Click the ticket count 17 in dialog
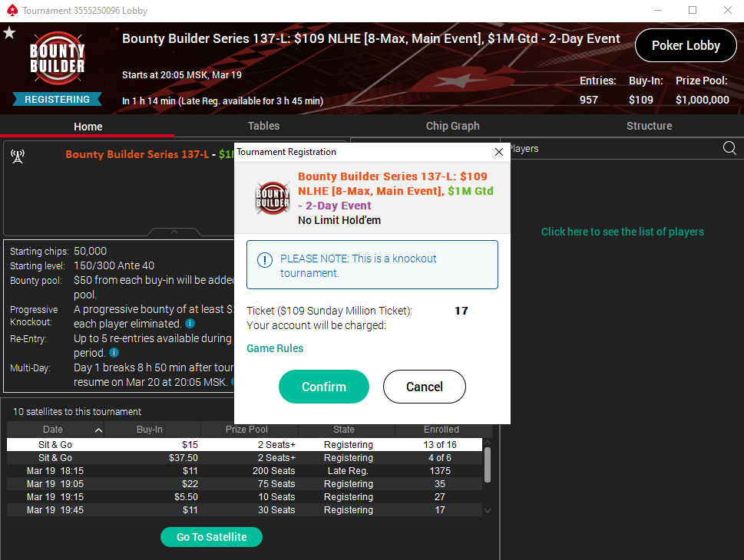744x560 pixels. (461, 311)
